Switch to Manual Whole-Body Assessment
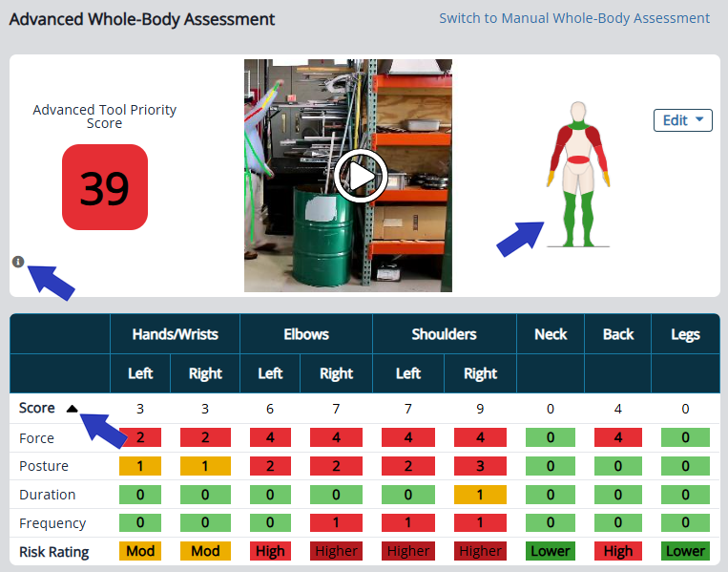 pyautogui.click(x=573, y=18)
